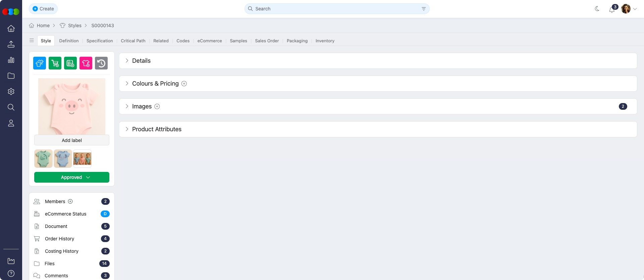644x280 pixels.
Task: Open settings gear in left sidebar
Action: [11, 92]
